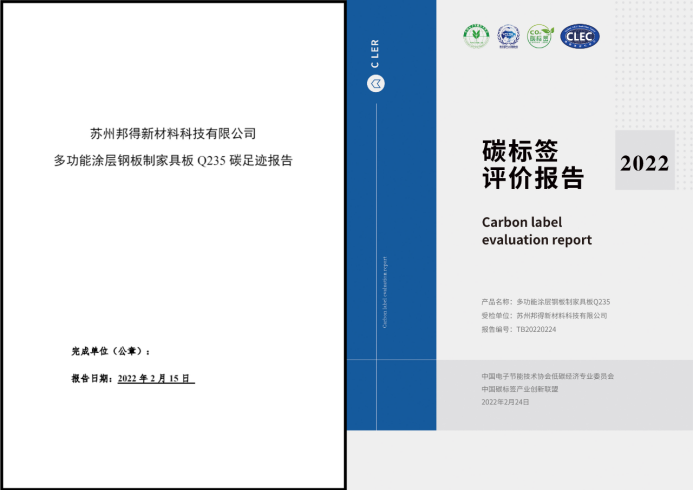693x490 pixels.
Task: Click the text evaluation report
Action: click(537, 240)
